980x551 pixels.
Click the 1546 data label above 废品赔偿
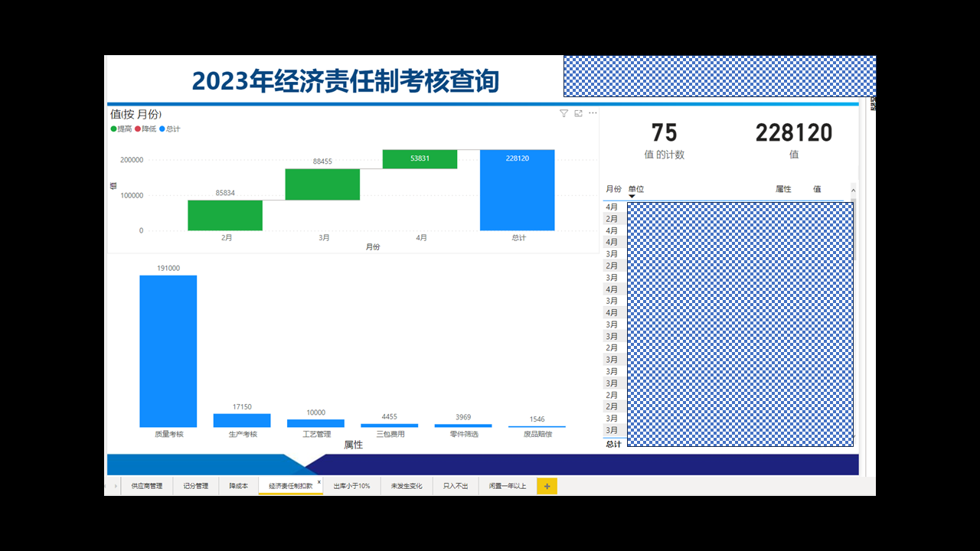click(537, 419)
